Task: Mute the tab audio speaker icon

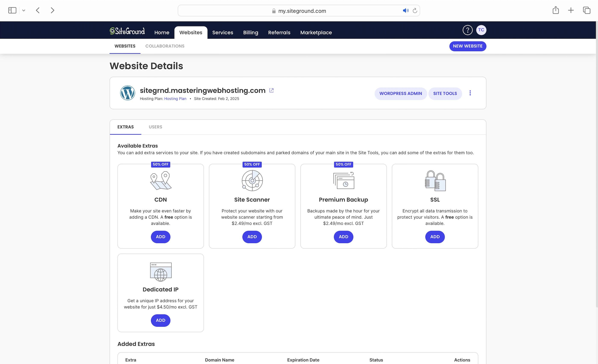Action: [405, 11]
